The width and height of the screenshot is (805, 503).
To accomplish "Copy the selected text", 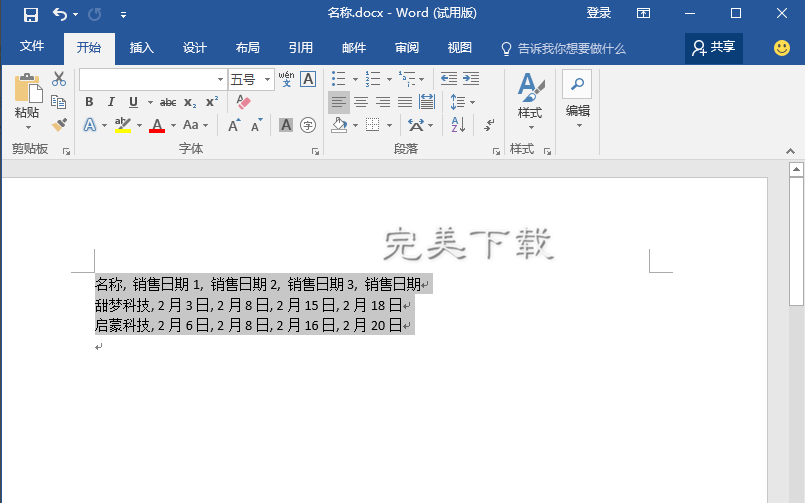I will [x=59, y=102].
